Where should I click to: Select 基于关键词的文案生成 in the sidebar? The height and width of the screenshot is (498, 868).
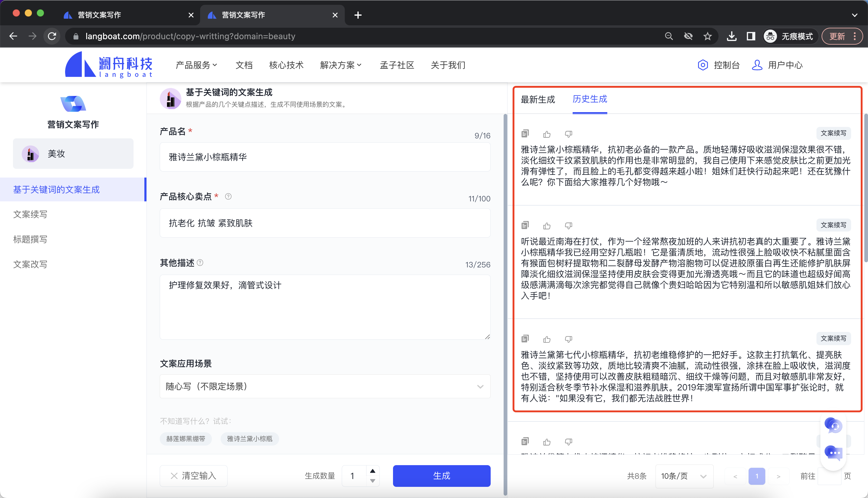coord(73,190)
